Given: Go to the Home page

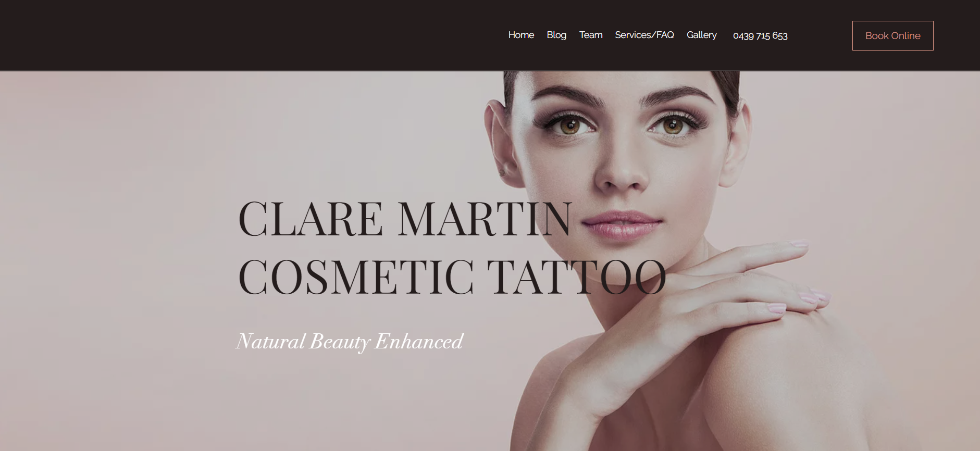Looking at the screenshot, I should pos(521,35).
